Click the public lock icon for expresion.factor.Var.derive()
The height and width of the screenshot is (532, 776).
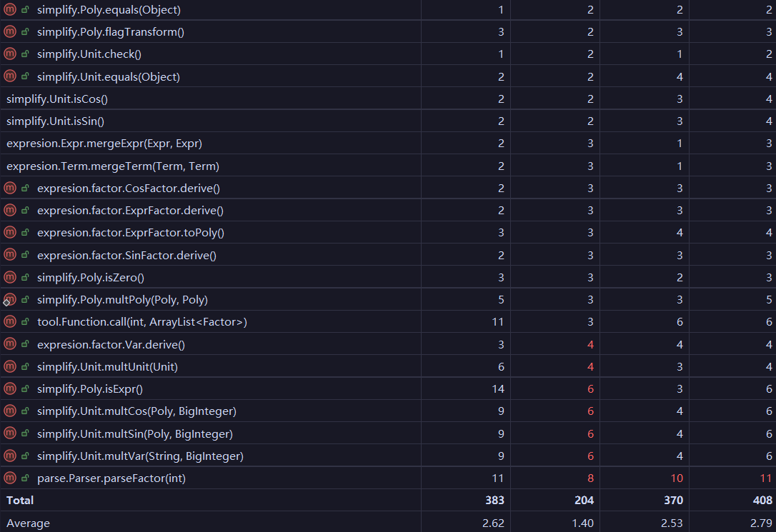pyautogui.click(x=26, y=345)
